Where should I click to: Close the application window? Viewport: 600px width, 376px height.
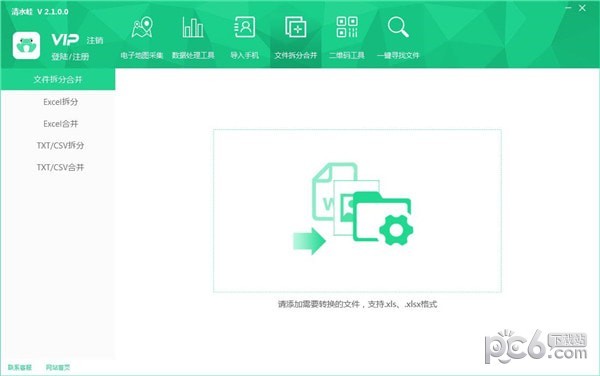click(x=582, y=8)
